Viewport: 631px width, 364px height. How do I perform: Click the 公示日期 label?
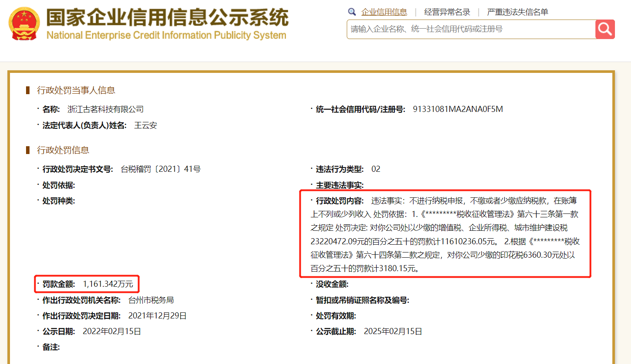pos(59,331)
